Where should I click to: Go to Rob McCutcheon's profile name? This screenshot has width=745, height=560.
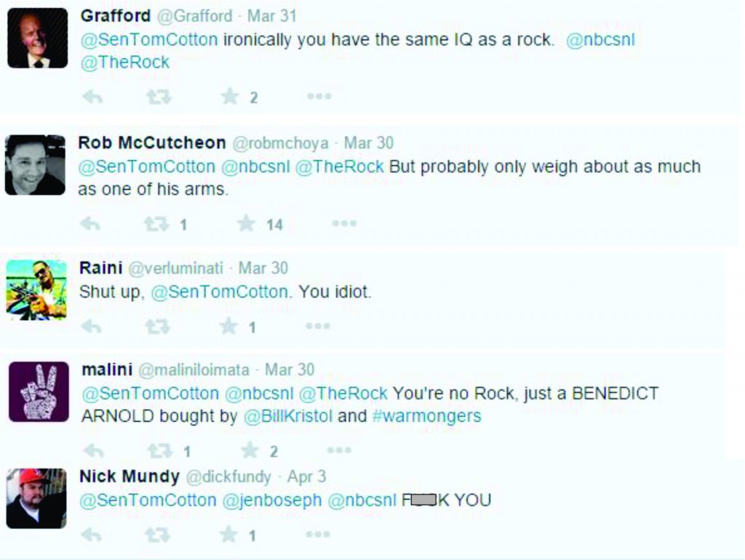click(x=152, y=143)
